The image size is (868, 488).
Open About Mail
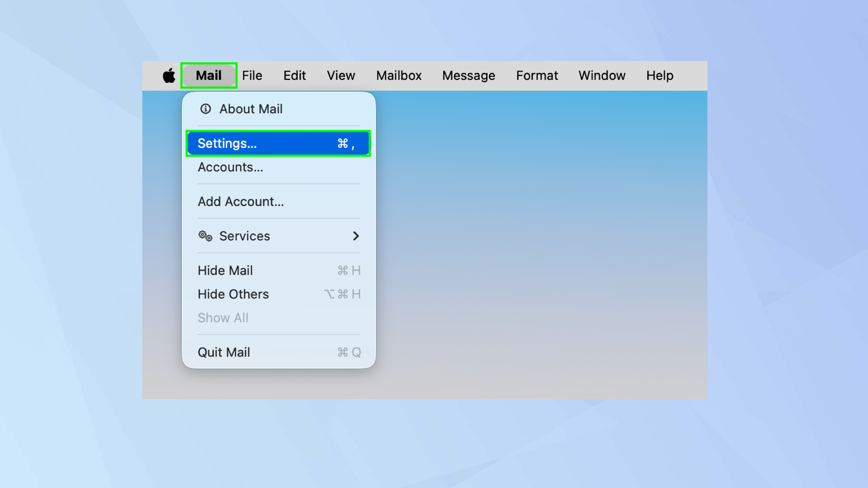250,109
